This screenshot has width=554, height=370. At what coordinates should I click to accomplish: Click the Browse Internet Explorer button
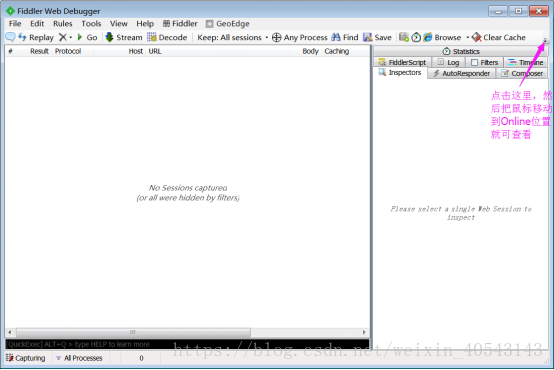click(x=442, y=37)
